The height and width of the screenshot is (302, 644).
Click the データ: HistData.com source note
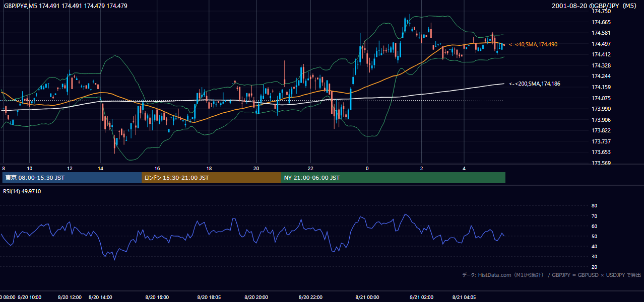(x=552, y=275)
